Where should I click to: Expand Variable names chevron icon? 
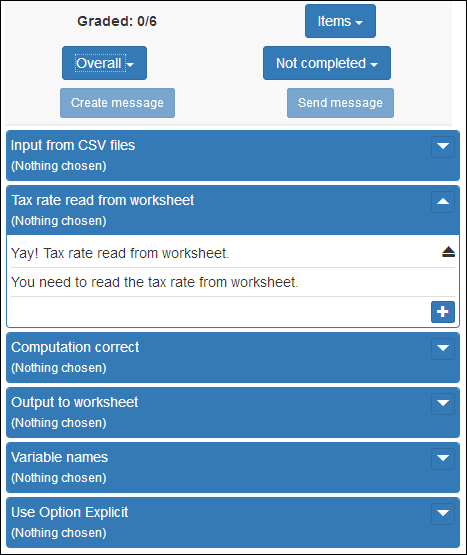tap(443, 458)
